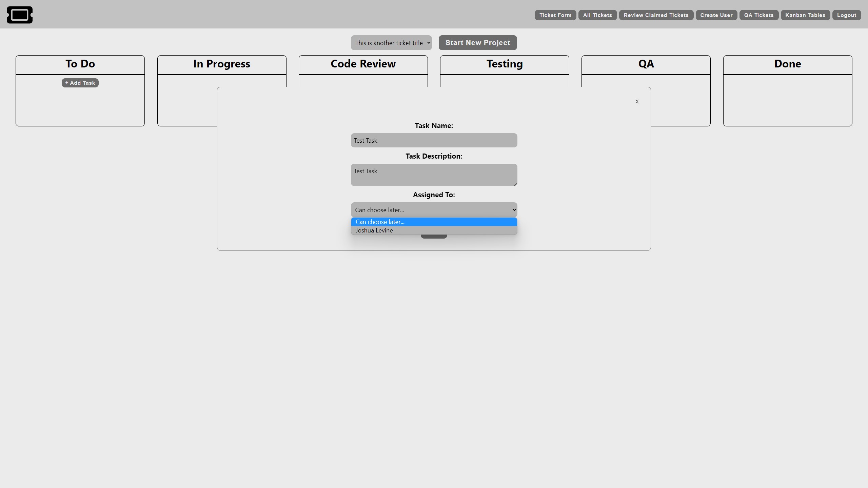Click the application logo icon top-left
The image size is (868, 488).
(x=19, y=15)
